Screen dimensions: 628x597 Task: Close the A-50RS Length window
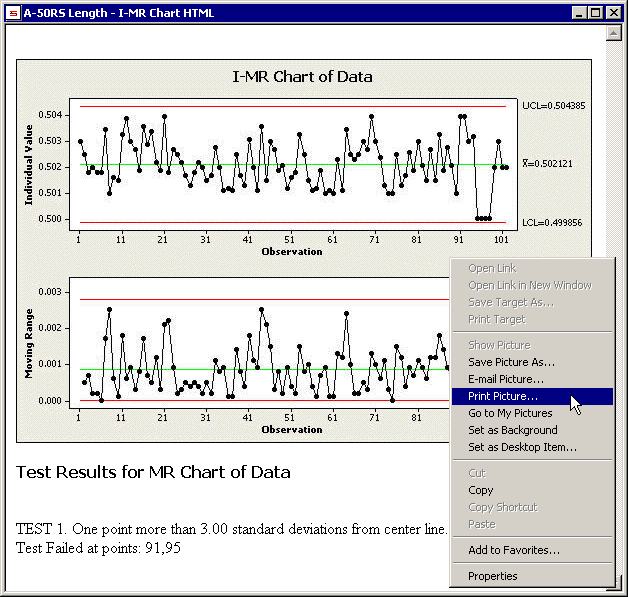(614, 13)
